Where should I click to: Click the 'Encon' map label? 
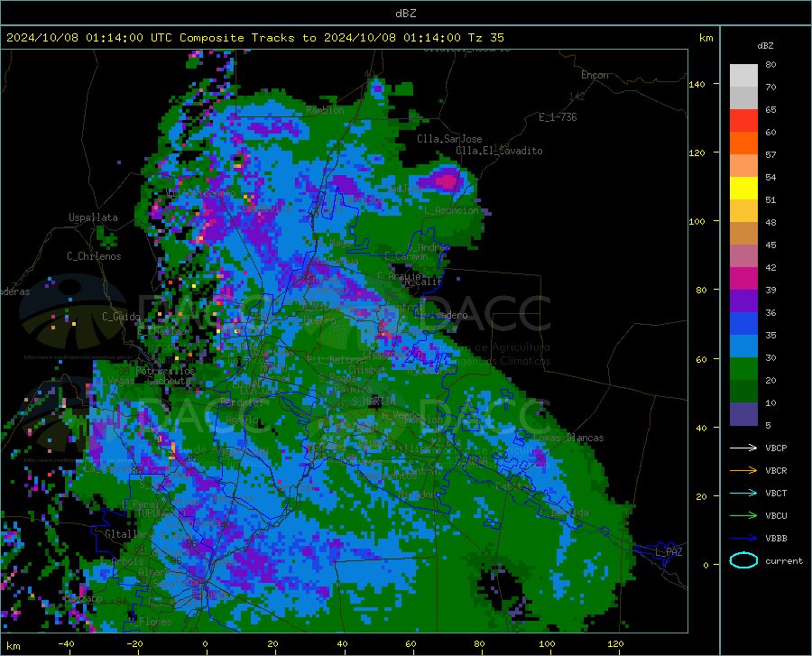pyautogui.click(x=595, y=75)
